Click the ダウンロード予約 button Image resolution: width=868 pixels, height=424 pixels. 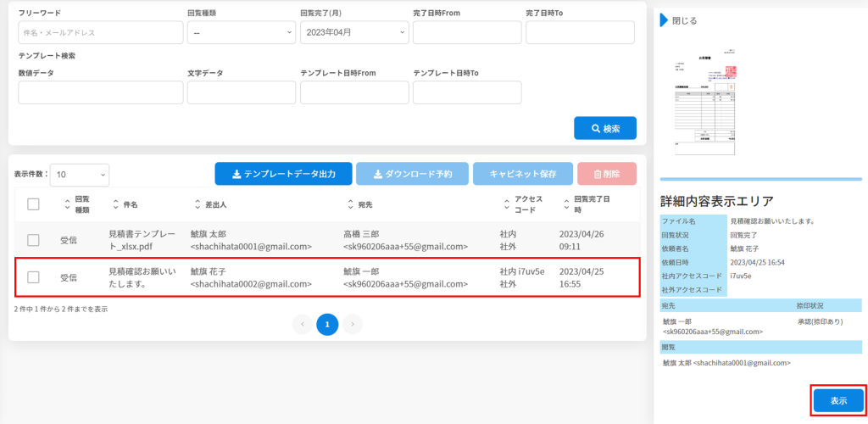[412, 174]
